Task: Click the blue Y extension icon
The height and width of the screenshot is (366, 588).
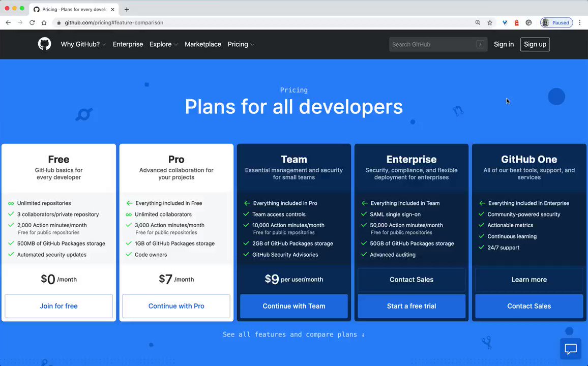Action: [x=505, y=22]
